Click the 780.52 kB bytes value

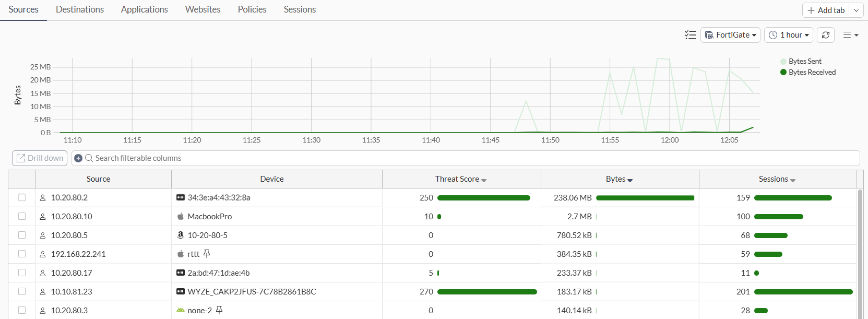[574, 235]
